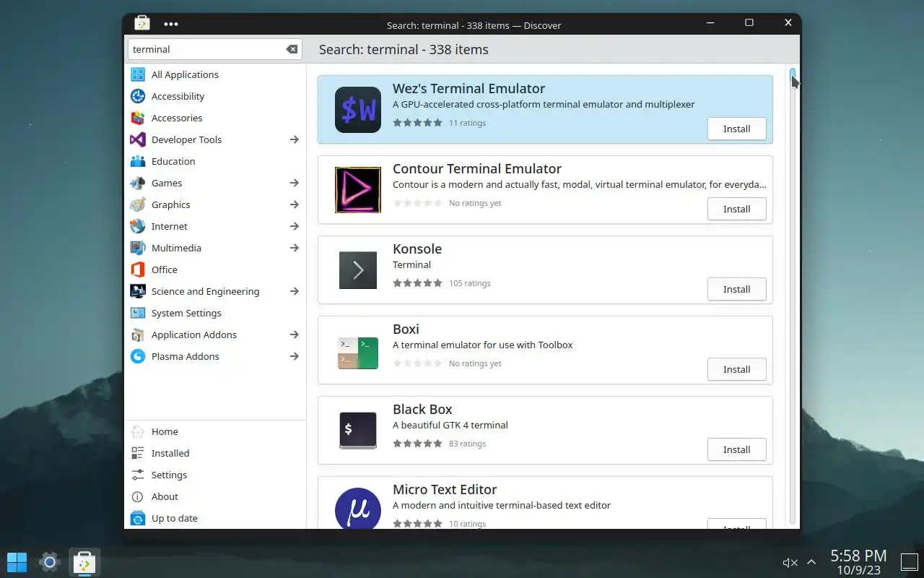
Task: Click the Discover app icon in titlebar
Action: tap(142, 23)
